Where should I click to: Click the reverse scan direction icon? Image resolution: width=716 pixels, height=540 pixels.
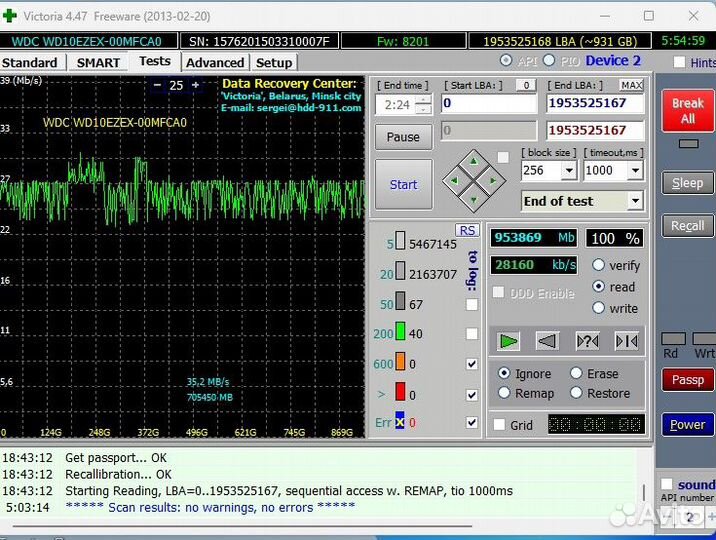547,341
